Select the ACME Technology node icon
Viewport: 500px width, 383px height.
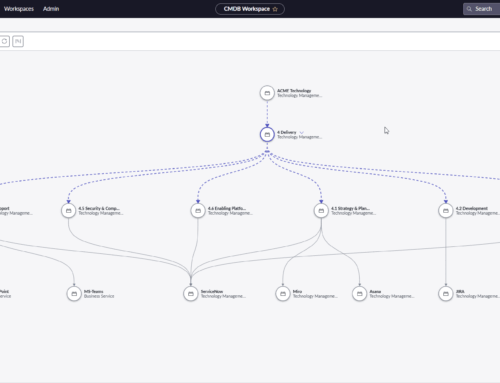click(x=267, y=93)
